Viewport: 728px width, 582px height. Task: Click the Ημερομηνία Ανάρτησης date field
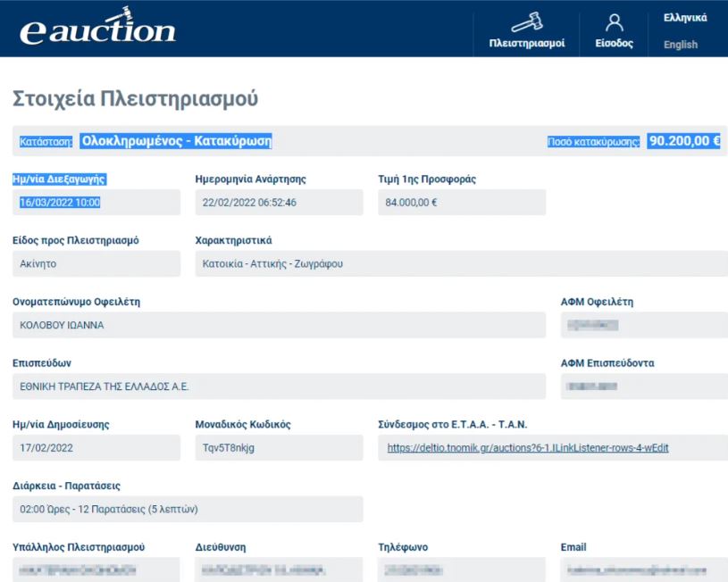(279, 203)
